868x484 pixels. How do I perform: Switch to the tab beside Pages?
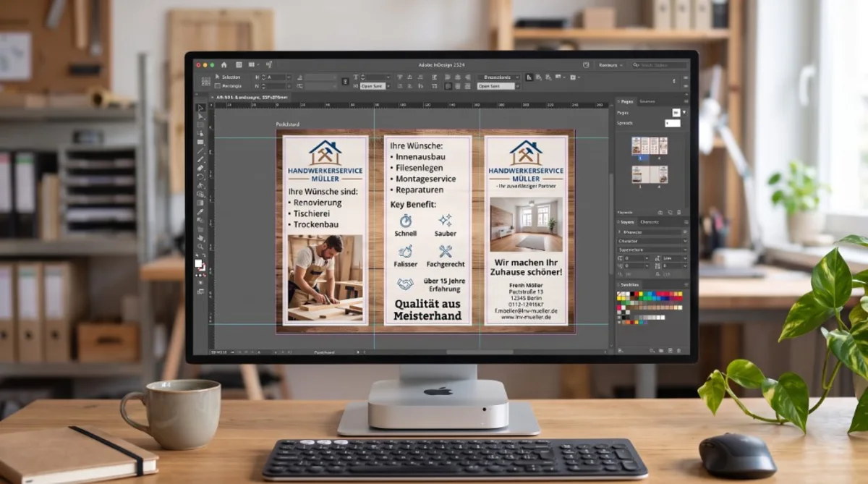coord(647,101)
